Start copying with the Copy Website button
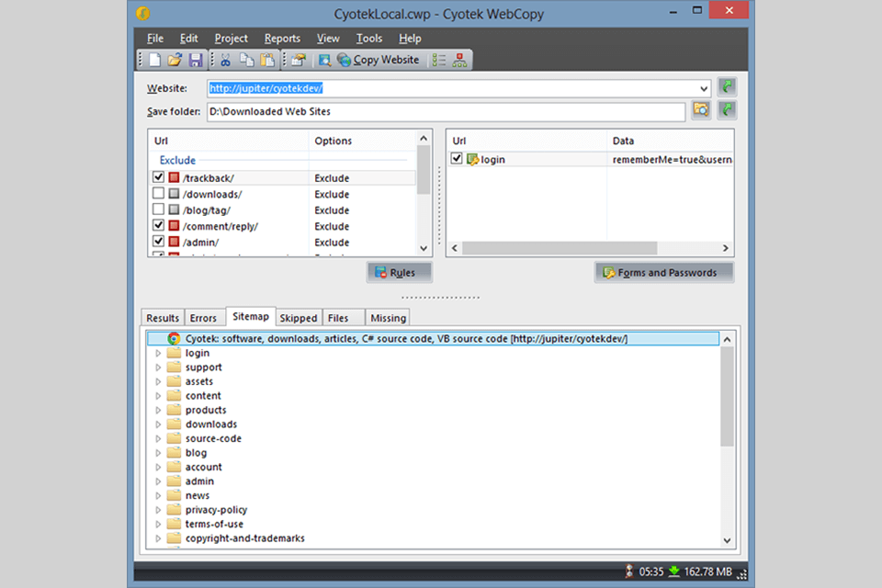 click(x=379, y=60)
